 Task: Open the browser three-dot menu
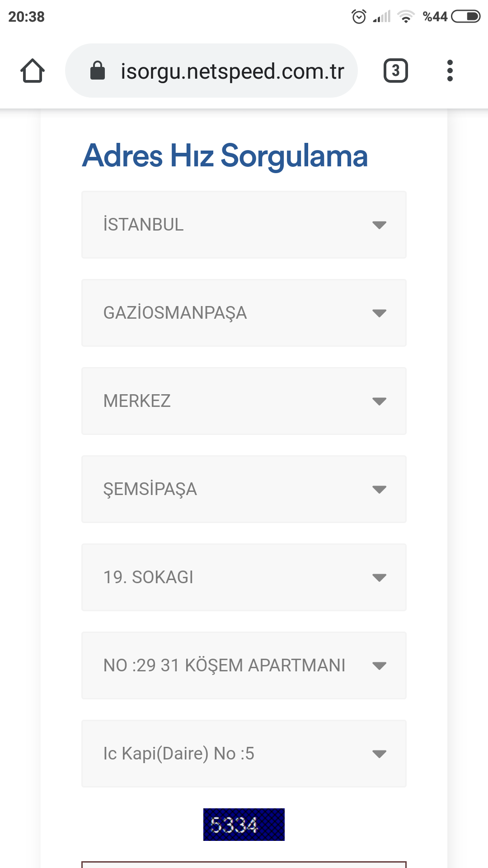[450, 71]
